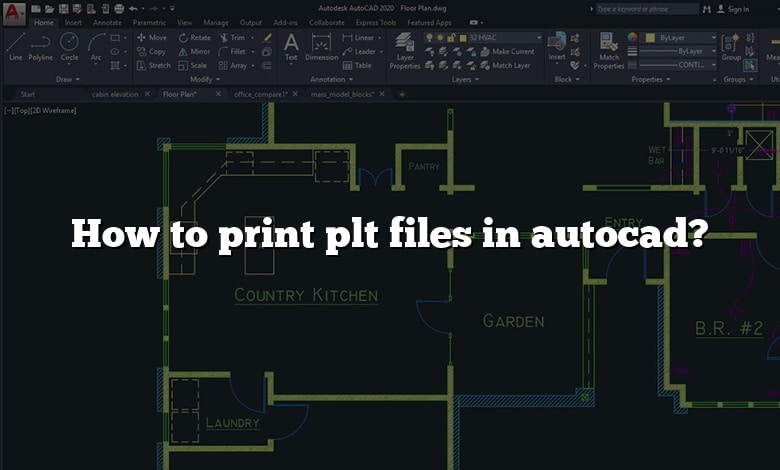
Task: Click the Open folder icon in toolbar
Action: click(x=49, y=8)
